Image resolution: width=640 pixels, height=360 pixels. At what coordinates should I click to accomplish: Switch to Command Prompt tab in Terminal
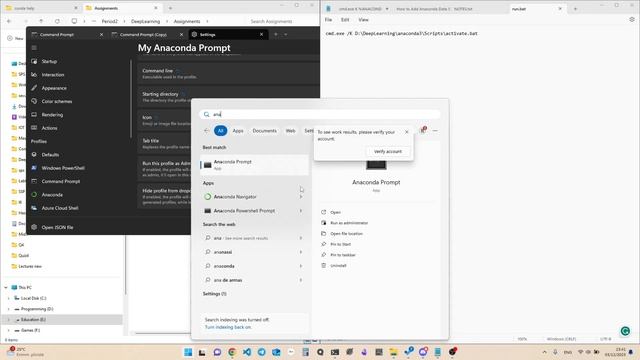(x=67, y=35)
